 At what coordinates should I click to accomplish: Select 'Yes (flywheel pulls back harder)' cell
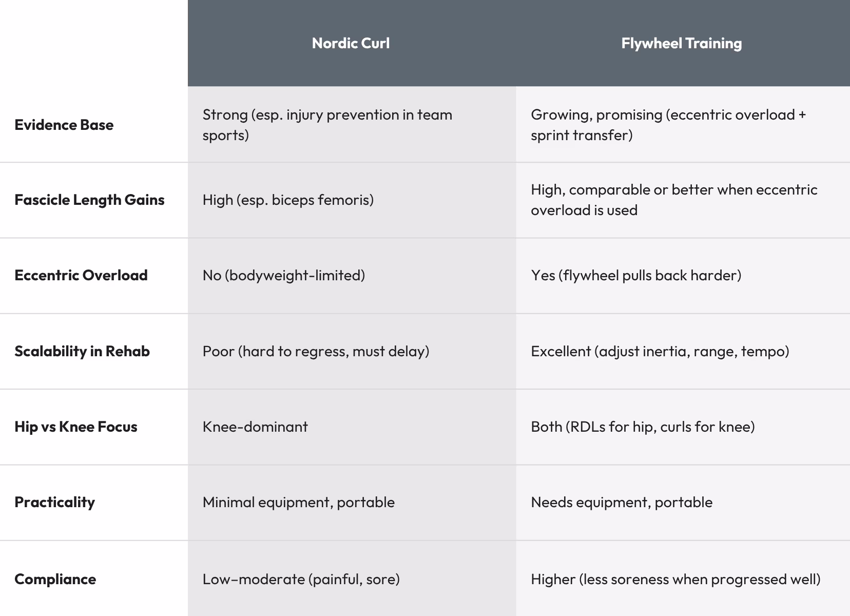(x=636, y=275)
